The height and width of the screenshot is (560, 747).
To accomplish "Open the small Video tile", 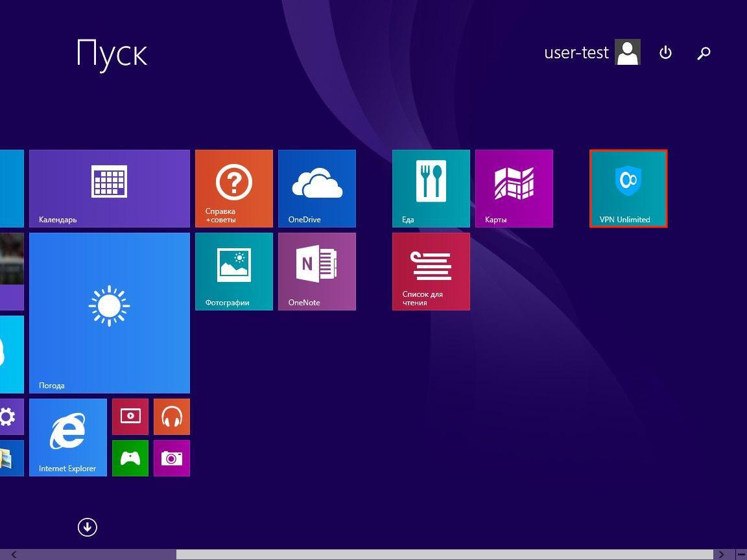I will click(130, 417).
